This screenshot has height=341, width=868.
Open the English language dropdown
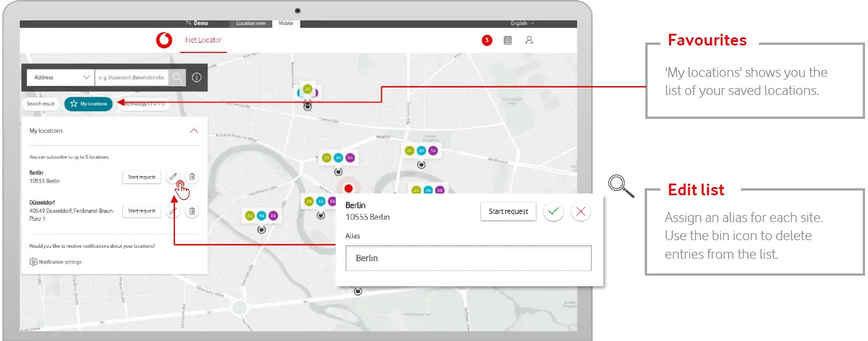522,23
